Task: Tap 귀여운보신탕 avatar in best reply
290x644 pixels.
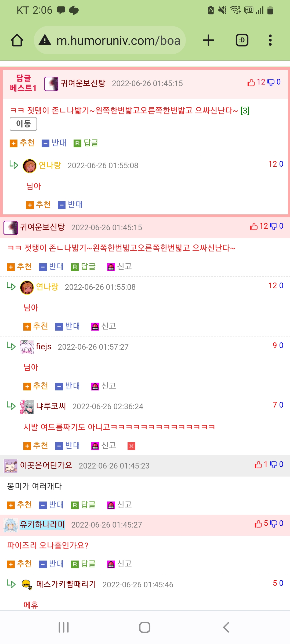Action: [51, 84]
